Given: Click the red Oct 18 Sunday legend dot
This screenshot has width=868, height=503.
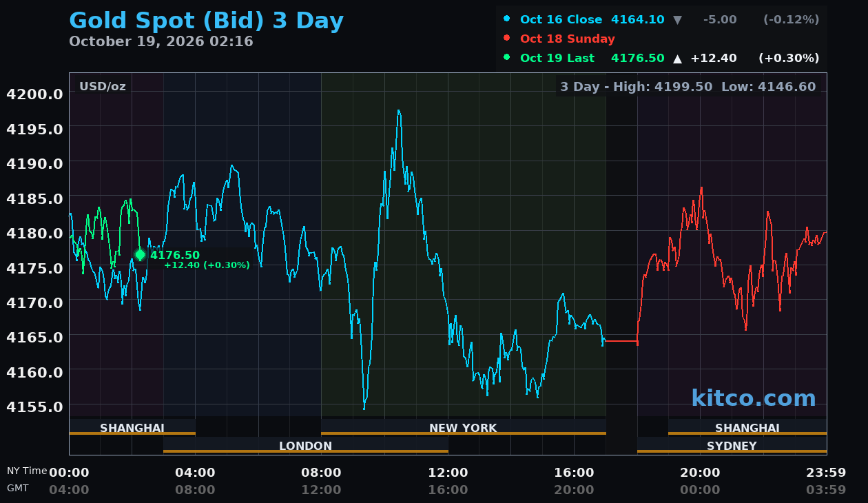Looking at the screenshot, I should (x=507, y=39).
